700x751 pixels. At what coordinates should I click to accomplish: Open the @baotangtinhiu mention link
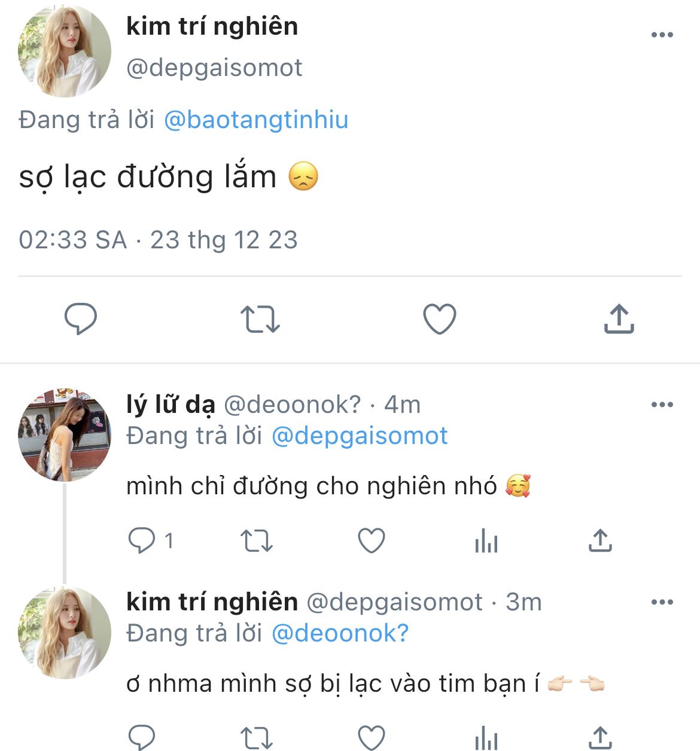pos(255,120)
